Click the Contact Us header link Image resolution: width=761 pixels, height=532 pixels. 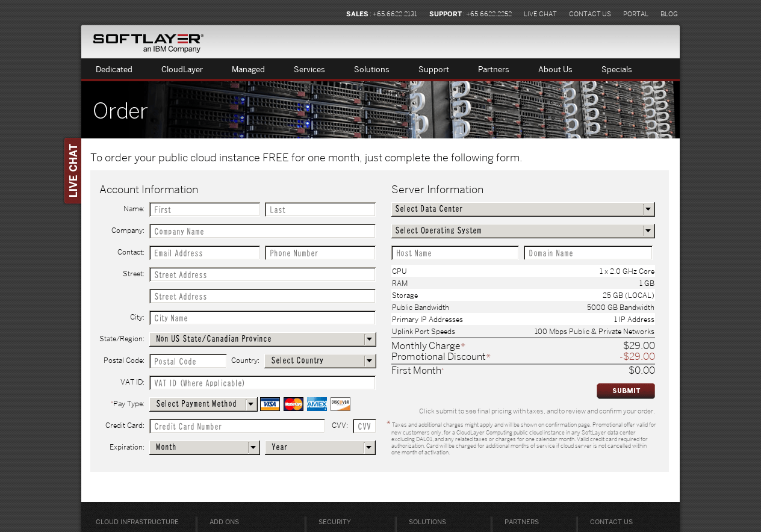pos(589,14)
